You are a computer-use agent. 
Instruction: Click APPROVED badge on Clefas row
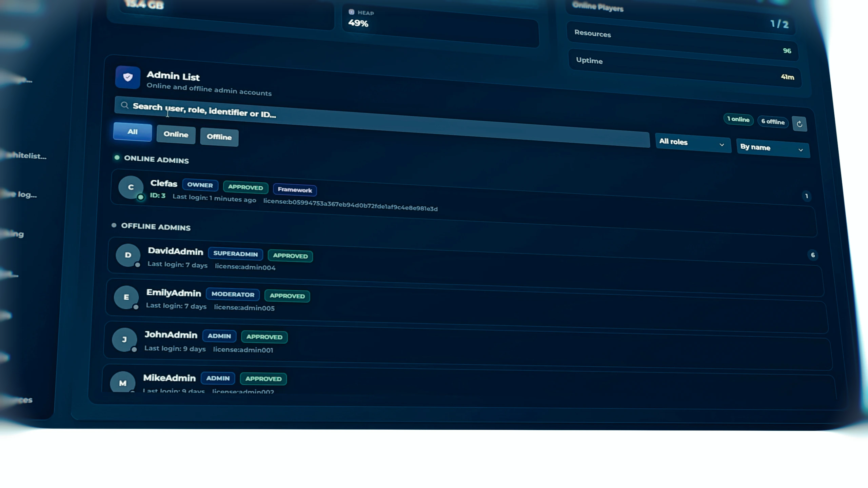point(245,187)
